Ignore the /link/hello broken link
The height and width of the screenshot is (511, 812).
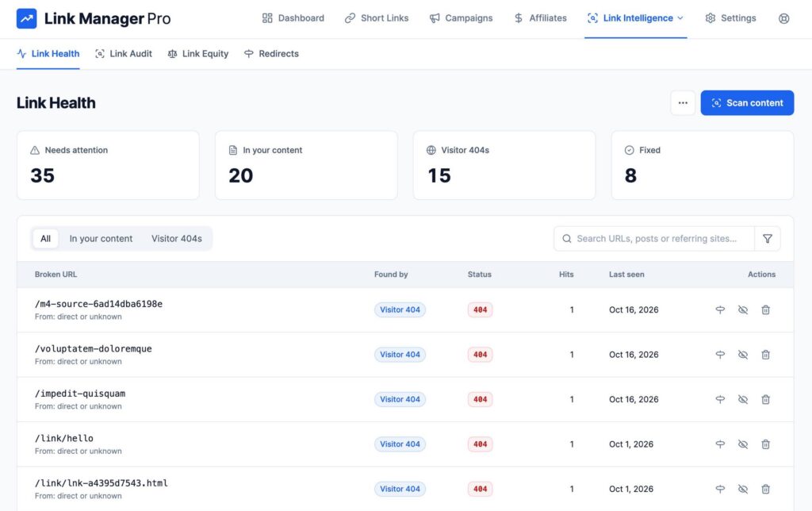tap(742, 444)
